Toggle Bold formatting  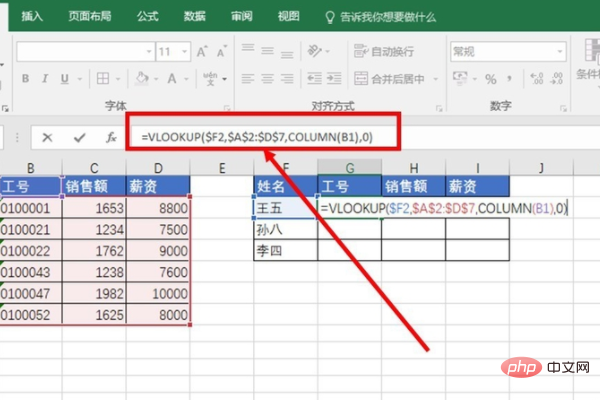[x=25, y=78]
